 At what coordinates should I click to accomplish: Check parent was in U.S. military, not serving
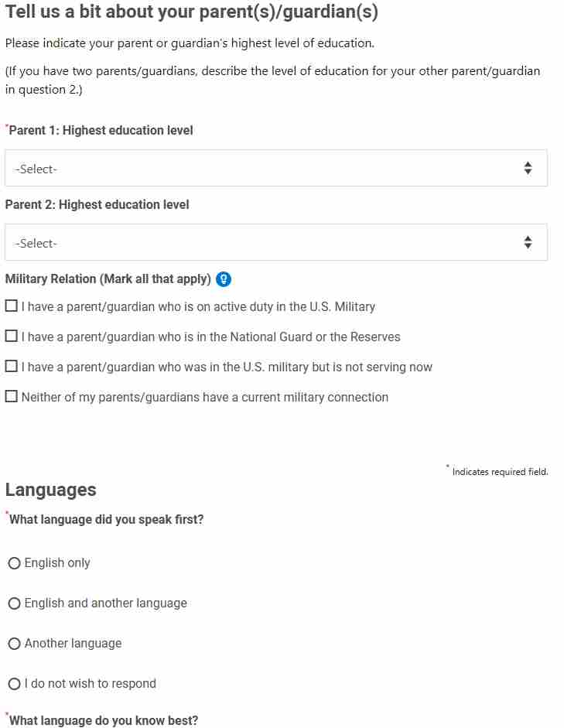(x=11, y=367)
